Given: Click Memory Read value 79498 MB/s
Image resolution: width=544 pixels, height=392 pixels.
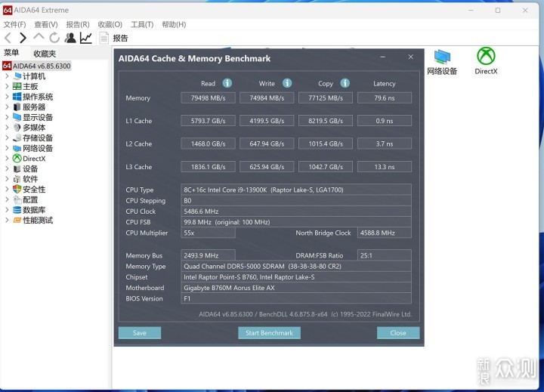Looking at the screenshot, I should pos(209,98).
